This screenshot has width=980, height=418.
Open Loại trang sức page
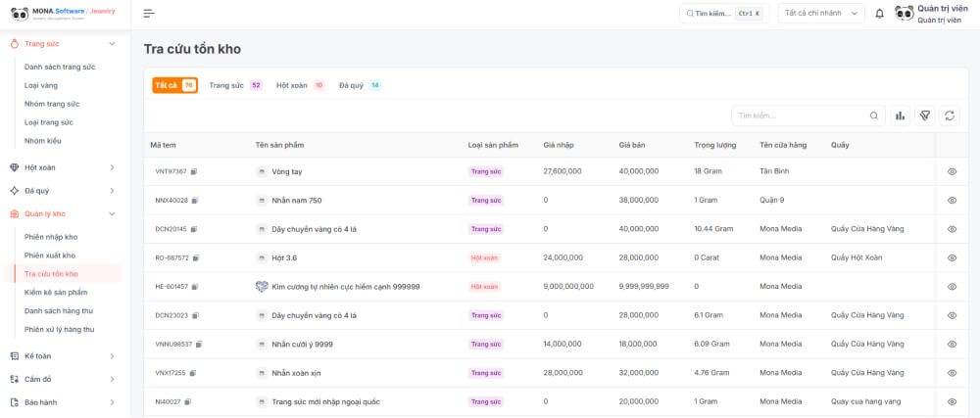click(49, 122)
